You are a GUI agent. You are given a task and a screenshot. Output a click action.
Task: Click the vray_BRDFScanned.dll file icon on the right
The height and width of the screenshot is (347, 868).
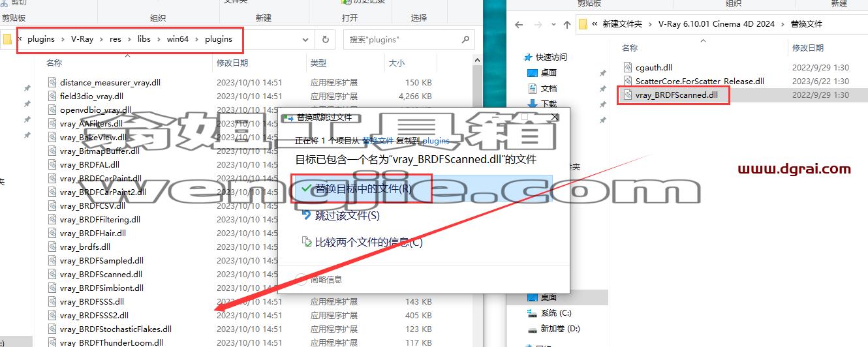click(628, 95)
